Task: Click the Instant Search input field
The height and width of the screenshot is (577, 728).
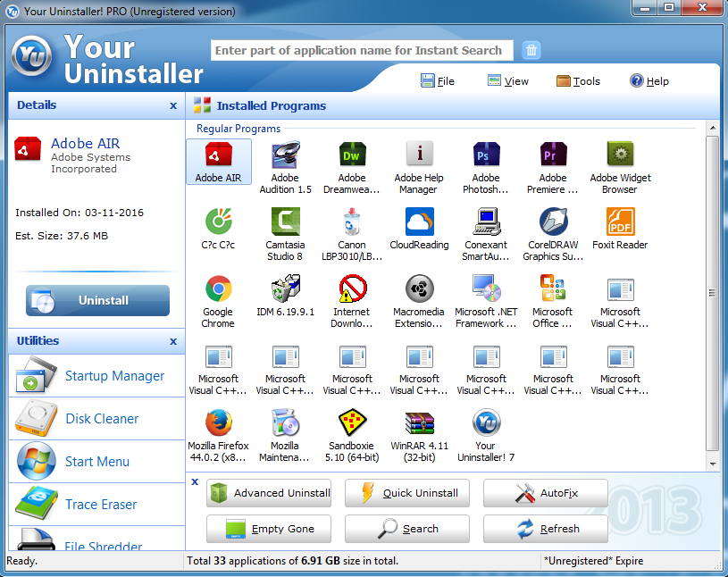Action: tap(362, 51)
